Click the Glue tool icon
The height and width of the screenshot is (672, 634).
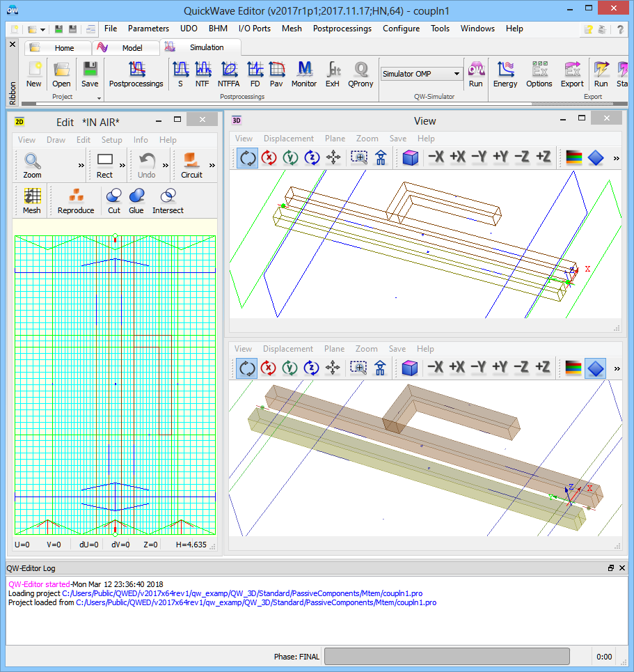tap(136, 201)
